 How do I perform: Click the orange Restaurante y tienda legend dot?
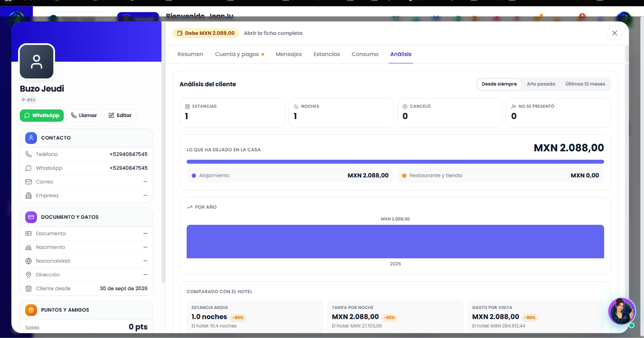(404, 176)
